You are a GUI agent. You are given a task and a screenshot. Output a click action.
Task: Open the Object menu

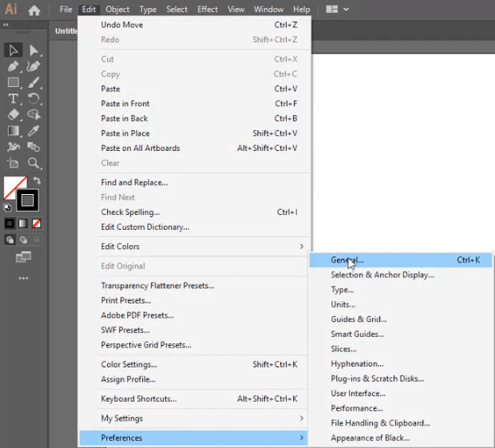tap(117, 10)
